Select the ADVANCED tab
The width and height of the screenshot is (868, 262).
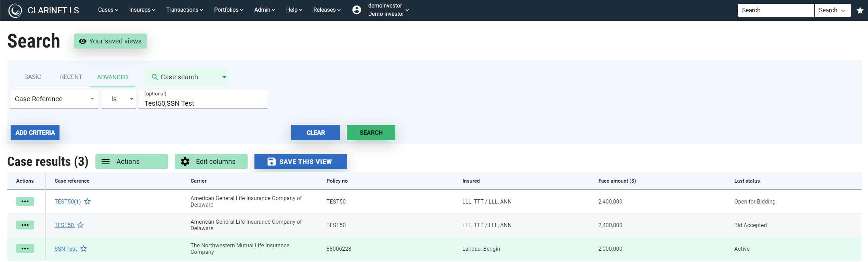coord(113,77)
